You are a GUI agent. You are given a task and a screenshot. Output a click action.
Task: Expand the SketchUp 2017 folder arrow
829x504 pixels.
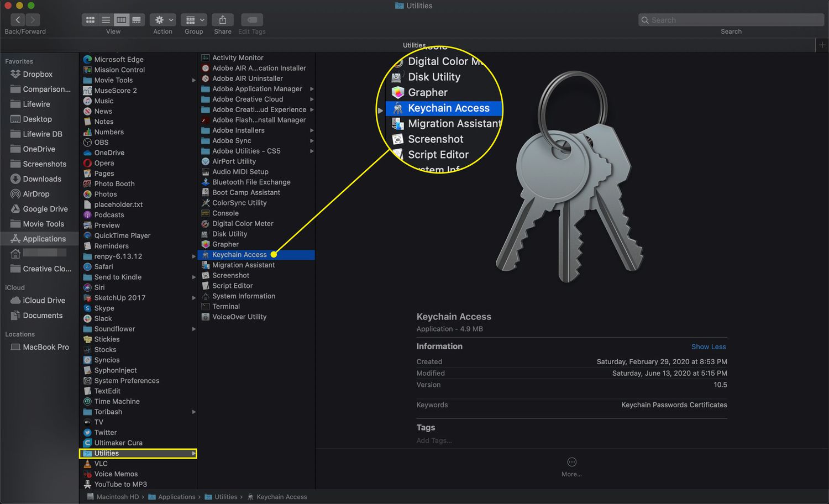(193, 298)
